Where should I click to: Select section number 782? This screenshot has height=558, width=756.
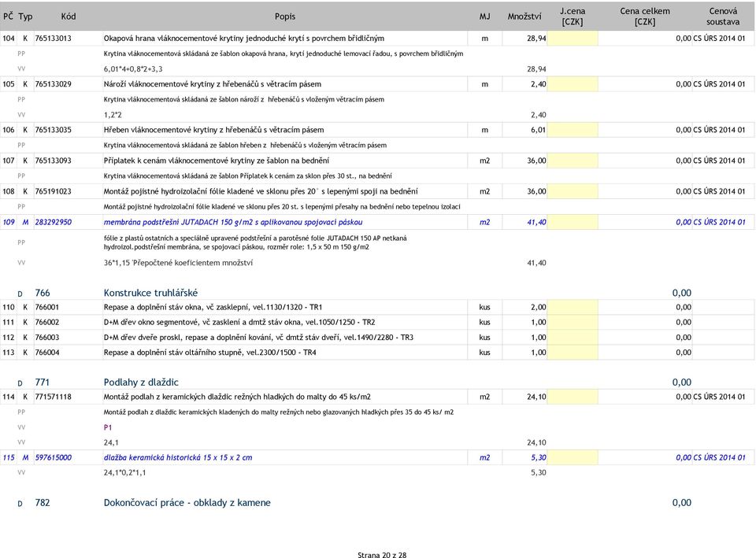point(43,503)
